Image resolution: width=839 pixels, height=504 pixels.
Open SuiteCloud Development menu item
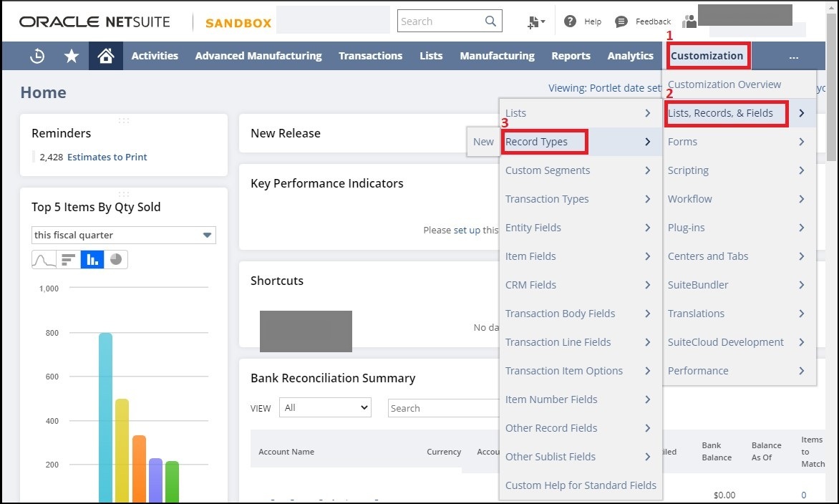726,342
